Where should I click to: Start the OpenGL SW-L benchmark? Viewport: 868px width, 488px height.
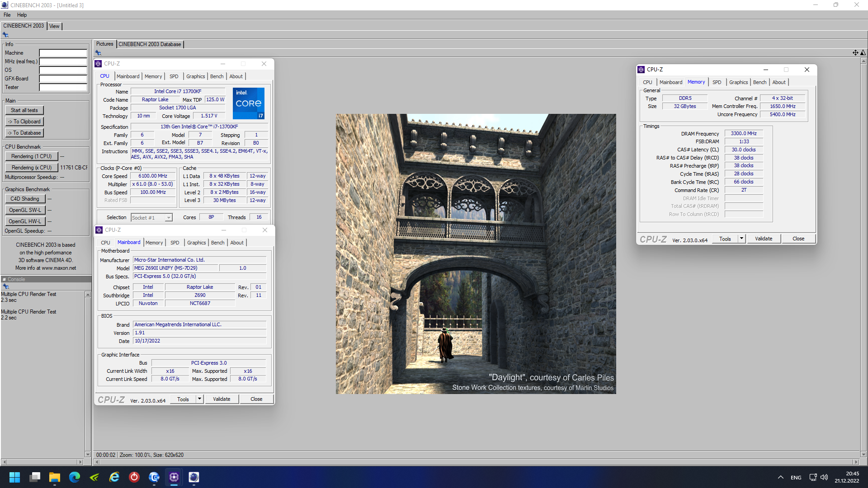coord(25,210)
